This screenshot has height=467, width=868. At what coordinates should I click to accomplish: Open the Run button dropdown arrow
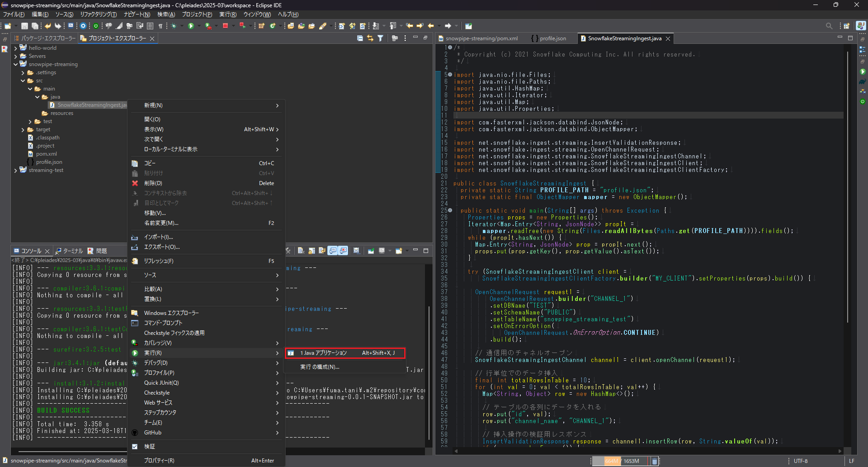coord(199,26)
